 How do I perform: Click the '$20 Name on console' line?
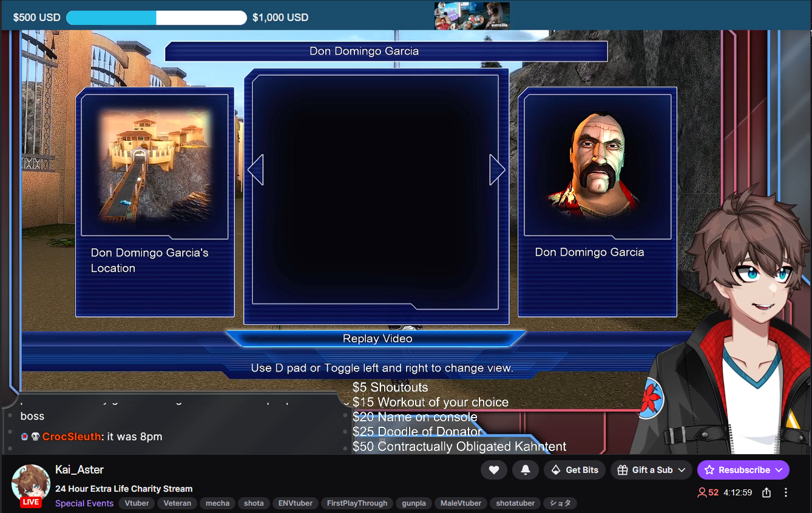click(x=414, y=417)
